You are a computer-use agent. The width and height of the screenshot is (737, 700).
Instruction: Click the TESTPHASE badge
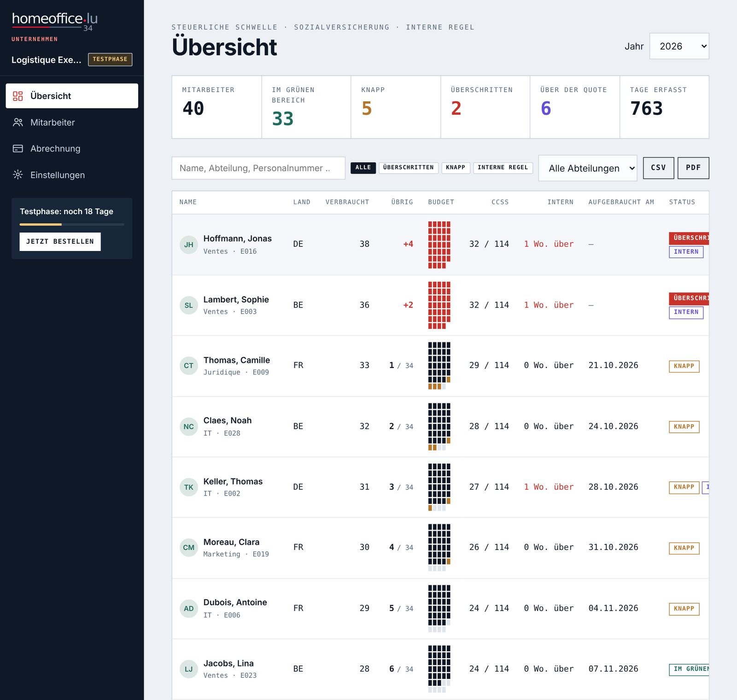pos(110,59)
